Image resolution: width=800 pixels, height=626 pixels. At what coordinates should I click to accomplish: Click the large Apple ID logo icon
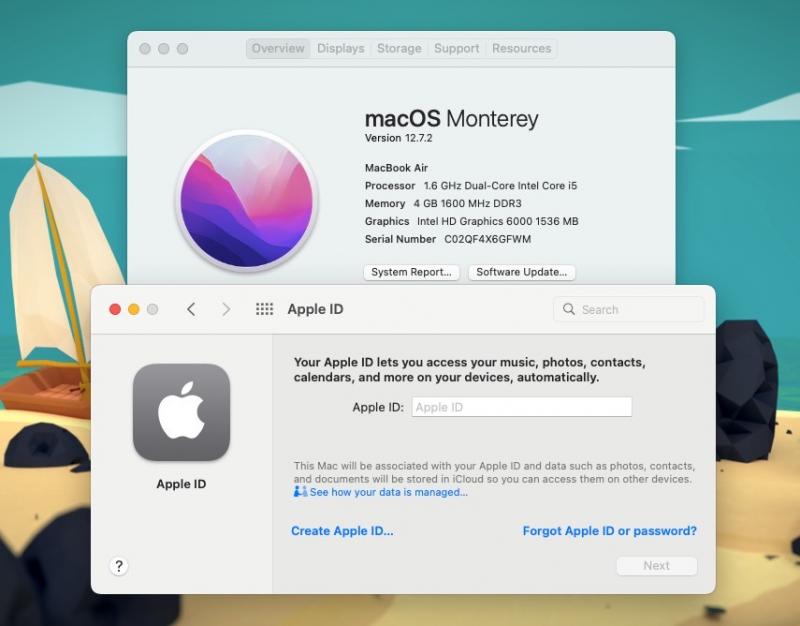click(182, 412)
